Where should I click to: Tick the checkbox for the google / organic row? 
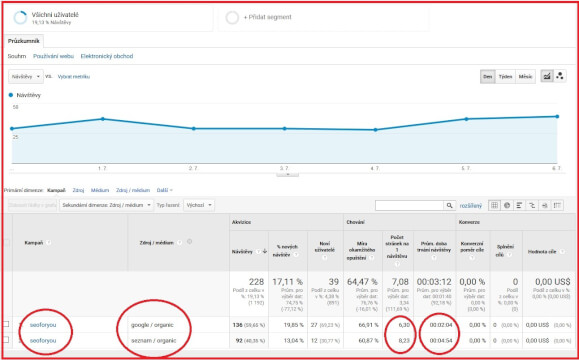6,324
